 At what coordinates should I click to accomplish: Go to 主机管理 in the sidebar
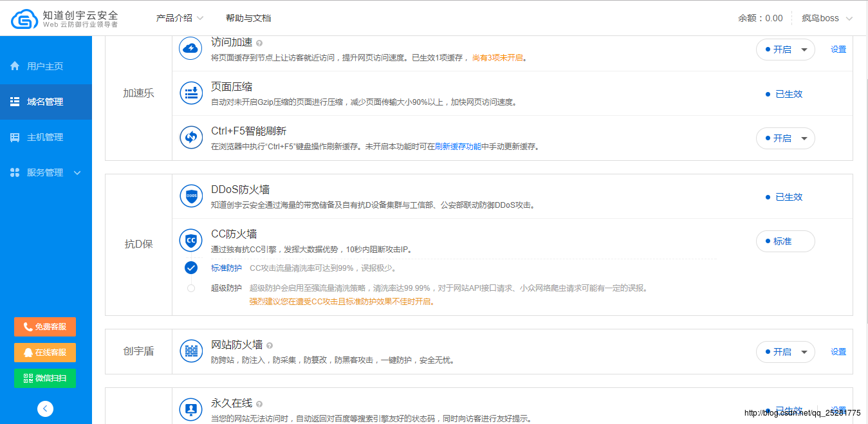(45, 137)
